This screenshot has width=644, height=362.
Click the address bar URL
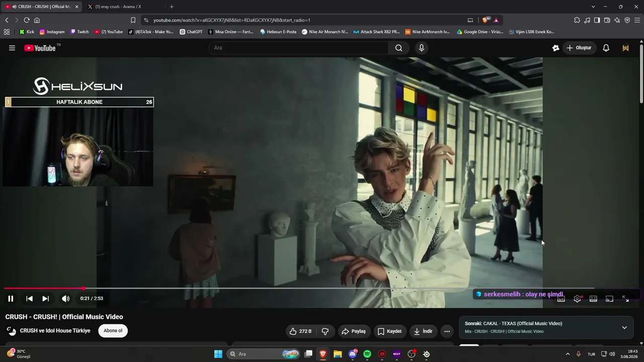231,20
